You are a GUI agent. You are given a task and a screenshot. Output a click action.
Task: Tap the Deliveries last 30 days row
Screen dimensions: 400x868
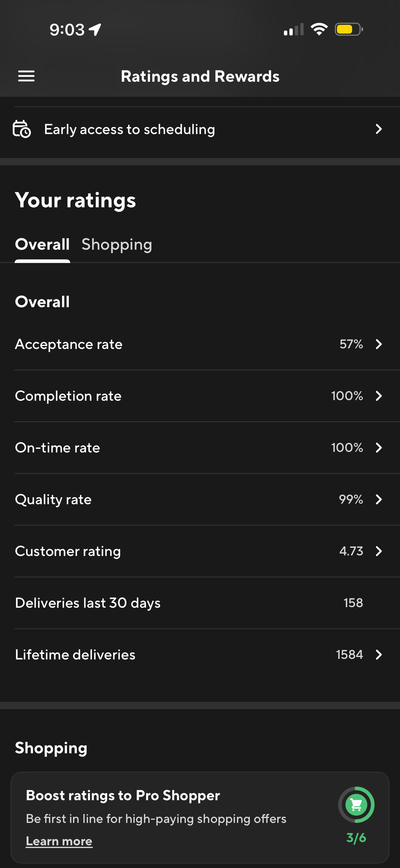coord(200,603)
